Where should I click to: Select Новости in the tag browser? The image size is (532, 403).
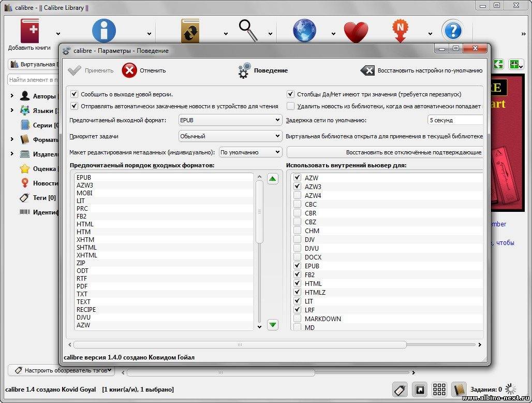39,183
